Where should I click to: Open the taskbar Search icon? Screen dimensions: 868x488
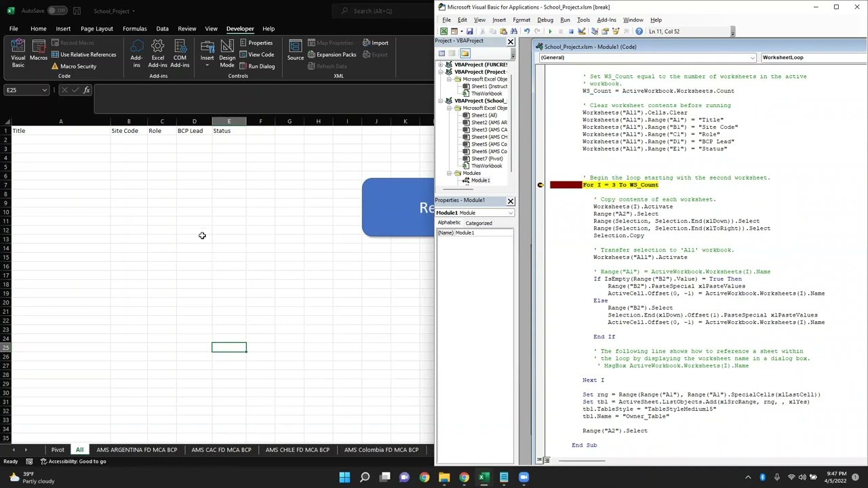coord(365,477)
